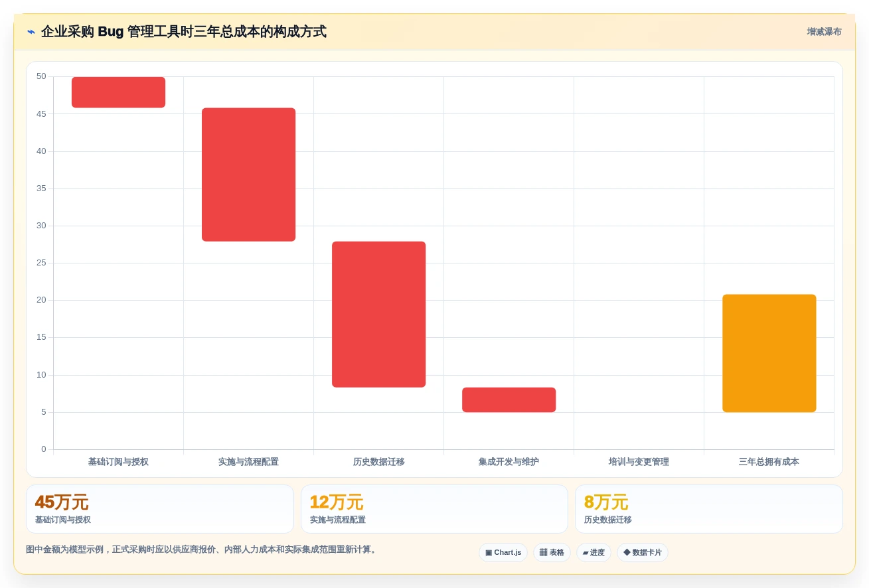Viewport: 869px width, 588px height.
Task: Click the orange 三年总拥有成本 bar
Action: click(x=769, y=354)
